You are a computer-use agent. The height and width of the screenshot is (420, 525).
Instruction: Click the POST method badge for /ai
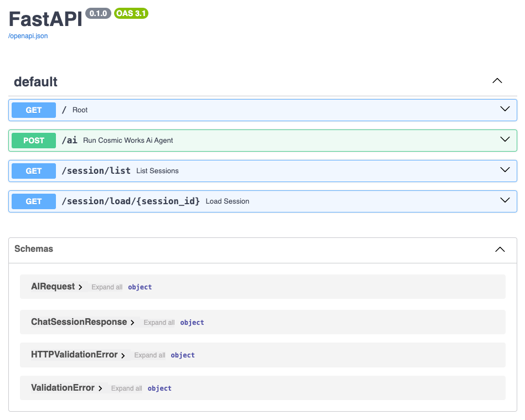(x=34, y=141)
